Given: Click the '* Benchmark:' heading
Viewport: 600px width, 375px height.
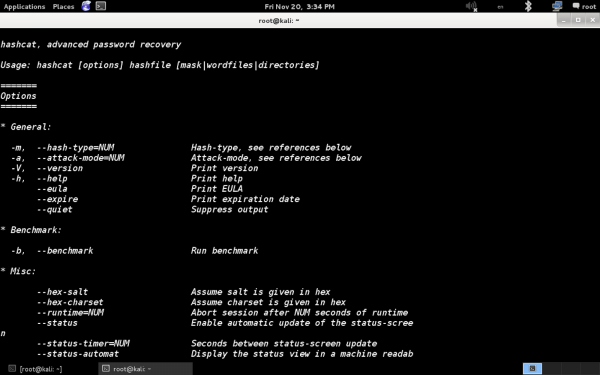Looking at the screenshot, I should [x=31, y=230].
